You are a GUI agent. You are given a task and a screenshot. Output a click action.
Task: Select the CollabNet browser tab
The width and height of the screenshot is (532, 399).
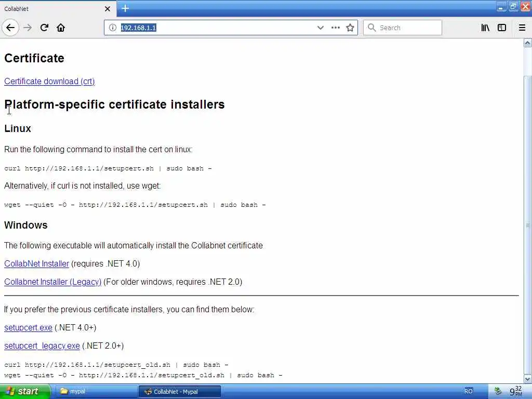tap(58, 9)
